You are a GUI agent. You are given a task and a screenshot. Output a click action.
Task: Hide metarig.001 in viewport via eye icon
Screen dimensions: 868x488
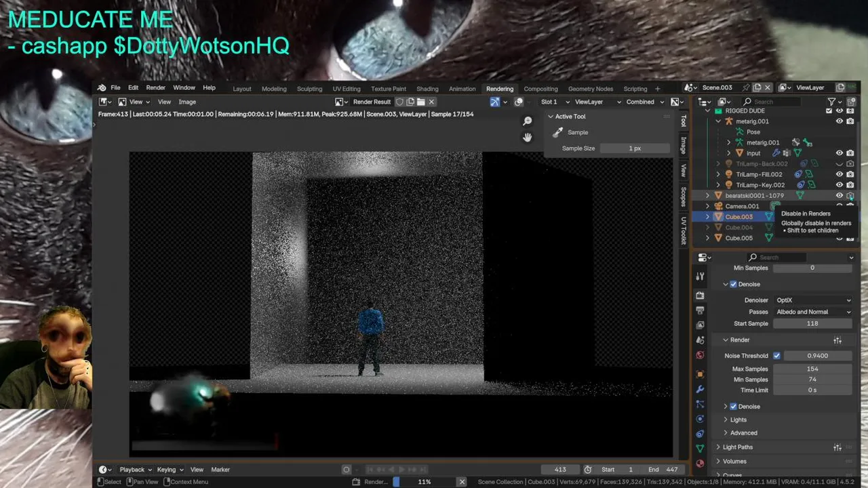[840, 121]
